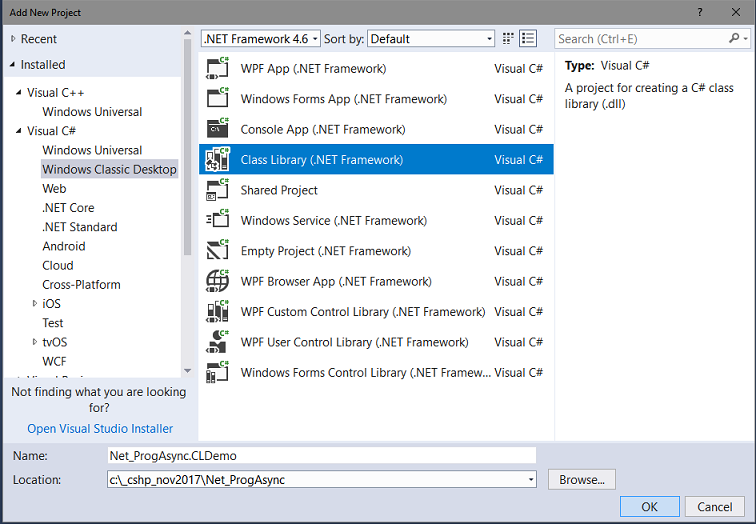756x524 pixels.
Task: Select Windows Service (.NET Framework) template
Action: click(x=376, y=220)
